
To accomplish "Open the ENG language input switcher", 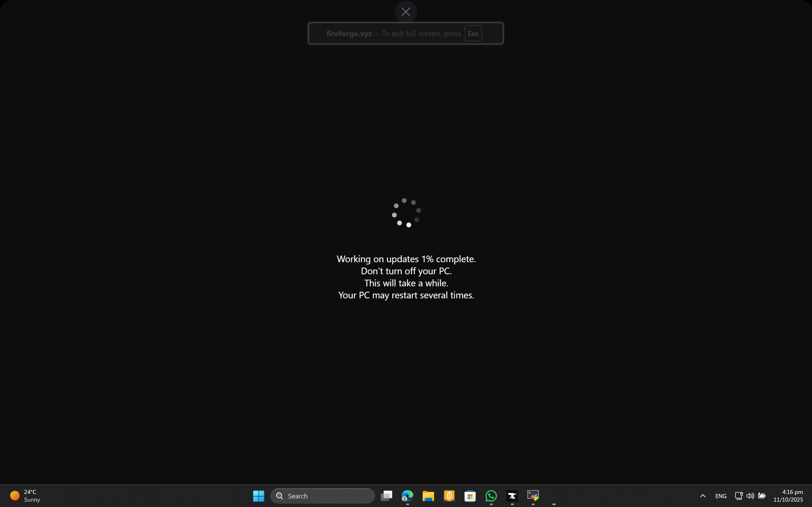I will pyautogui.click(x=721, y=496).
